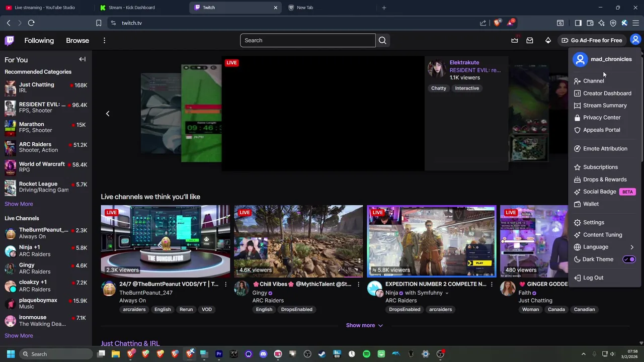Open the Prime loot crown icon
Screen dimensions: 644x362
coord(515,40)
